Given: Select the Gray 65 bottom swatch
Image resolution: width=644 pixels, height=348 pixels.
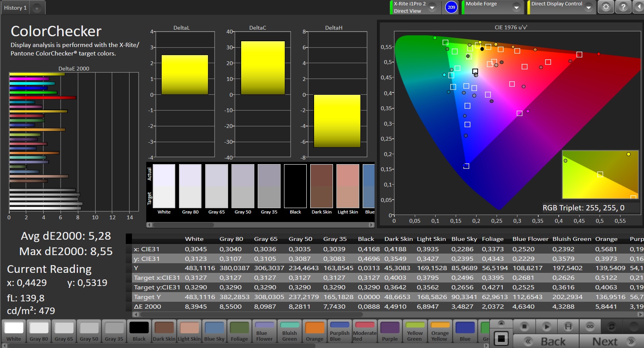Looking at the screenshot, I should pyautogui.click(x=64, y=331).
